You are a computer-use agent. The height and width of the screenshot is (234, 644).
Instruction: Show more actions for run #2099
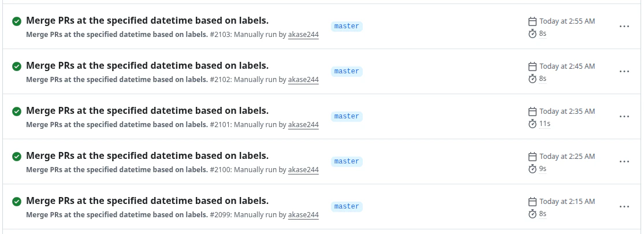tap(624, 207)
